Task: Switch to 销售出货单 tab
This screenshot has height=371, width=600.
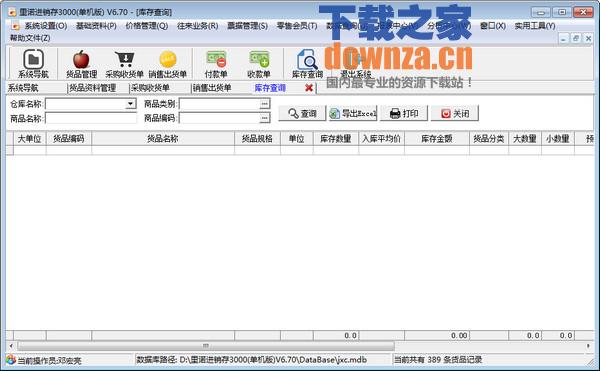Action: tap(212, 88)
